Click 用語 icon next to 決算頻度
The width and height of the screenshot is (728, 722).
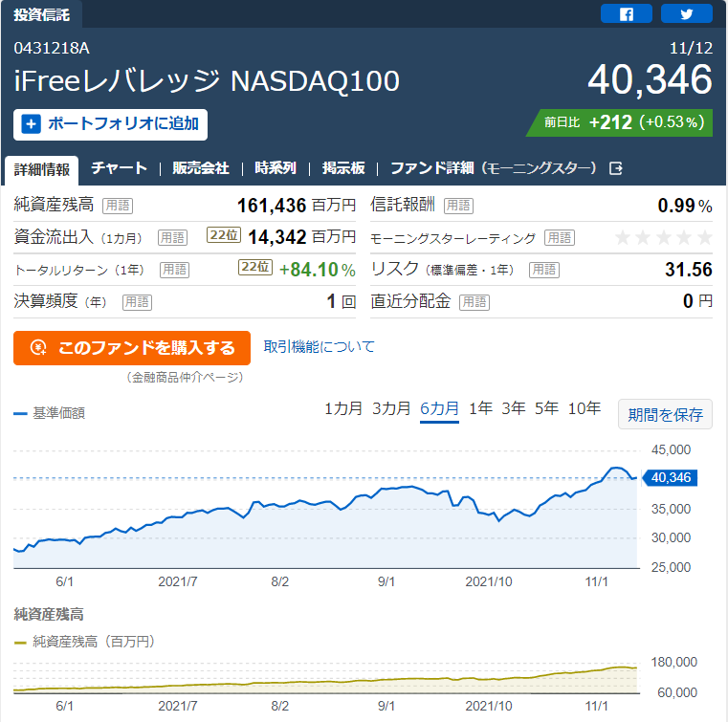pyautogui.click(x=137, y=302)
